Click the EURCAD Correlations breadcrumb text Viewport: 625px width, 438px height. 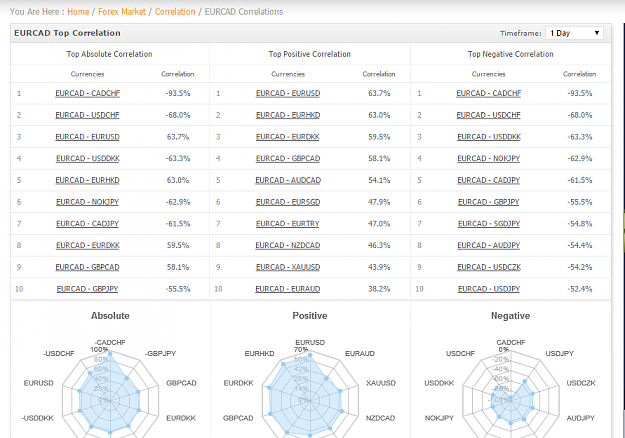tap(244, 12)
